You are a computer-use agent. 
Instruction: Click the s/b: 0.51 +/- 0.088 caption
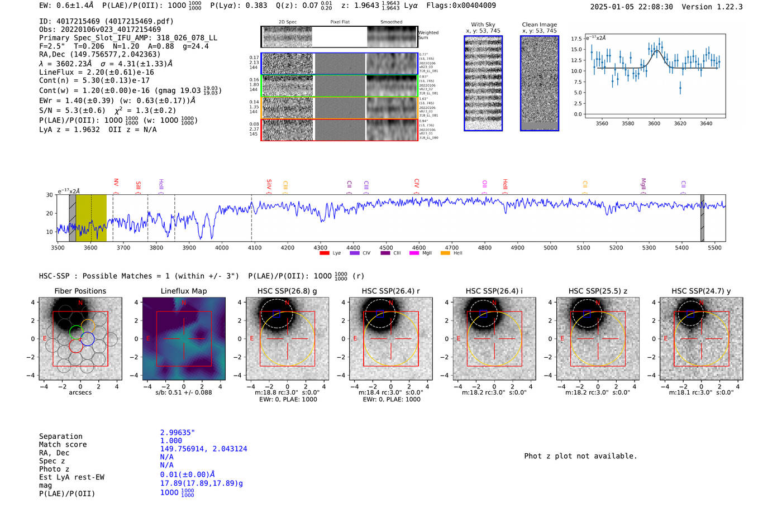tap(184, 392)
